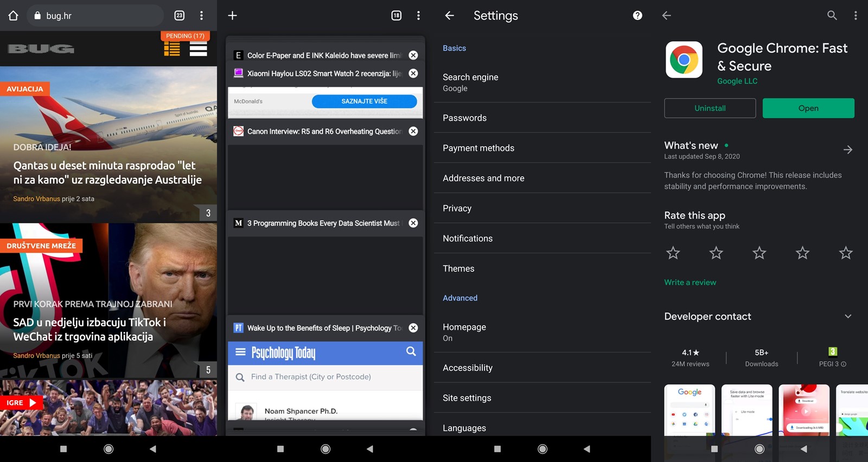
Task: Rate the app five stars
Action: (x=846, y=253)
